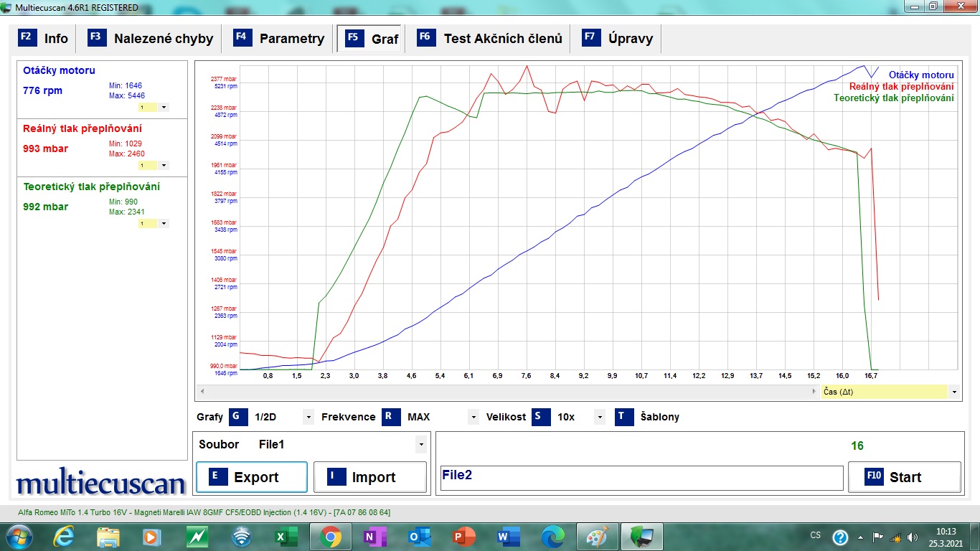Open the Nalezené chyby tab
The height and width of the screenshot is (551, 980).
point(152,39)
